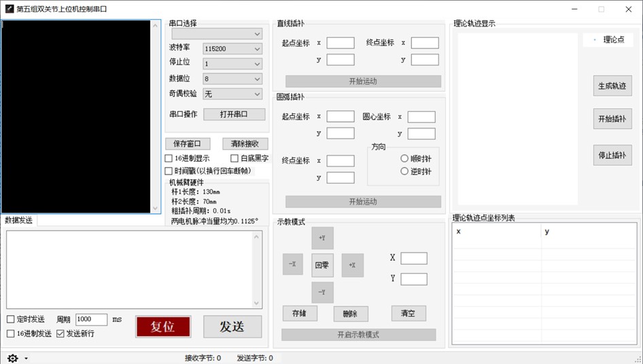643x364 pixels.
Task: Click 开始运动 under 圆弧插补
Action: 364,202
